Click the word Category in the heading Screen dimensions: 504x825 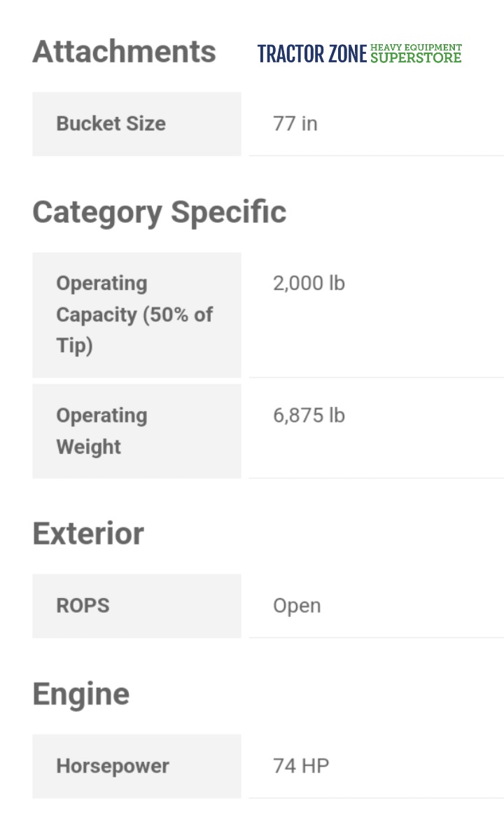point(97,212)
